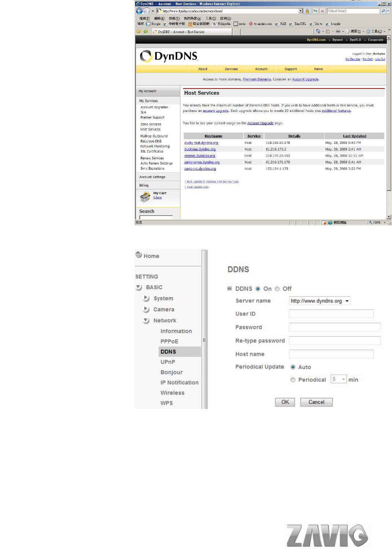The height and width of the screenshot is (554, 392).
Task: Expand the Camera section in sidebar
Action: 146,309
